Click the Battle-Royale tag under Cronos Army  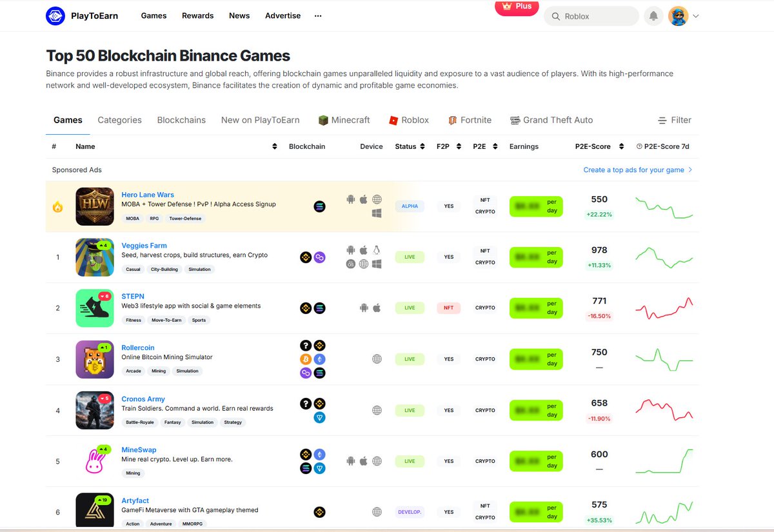coord(140,422)
